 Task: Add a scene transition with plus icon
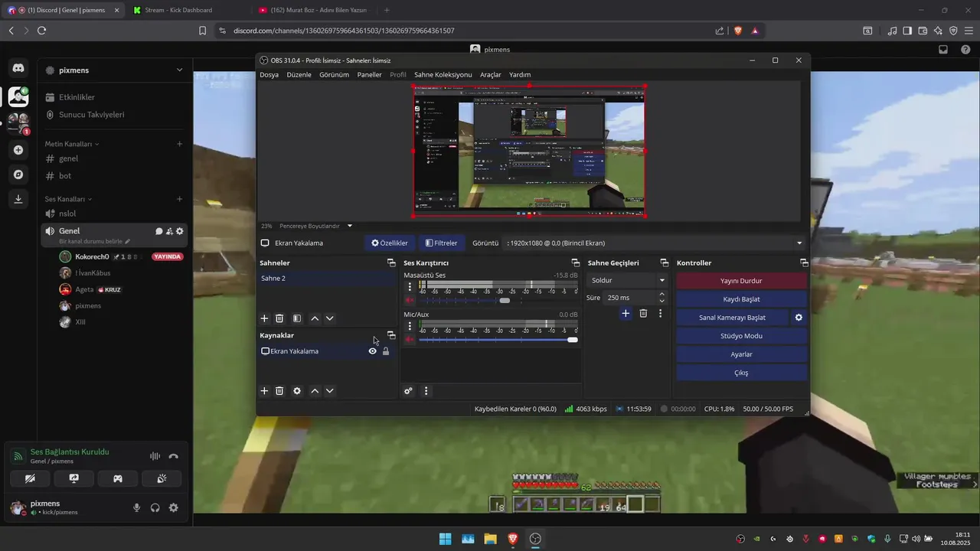click(x=626, y=314)
